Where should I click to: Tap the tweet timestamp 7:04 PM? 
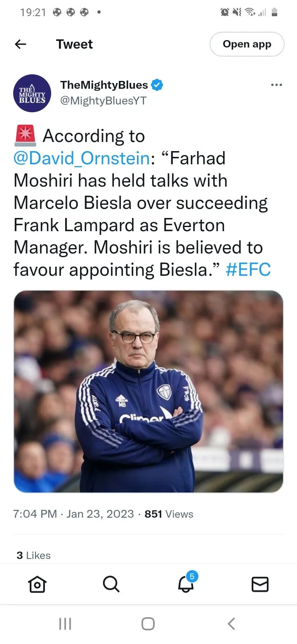click(35, 514)
